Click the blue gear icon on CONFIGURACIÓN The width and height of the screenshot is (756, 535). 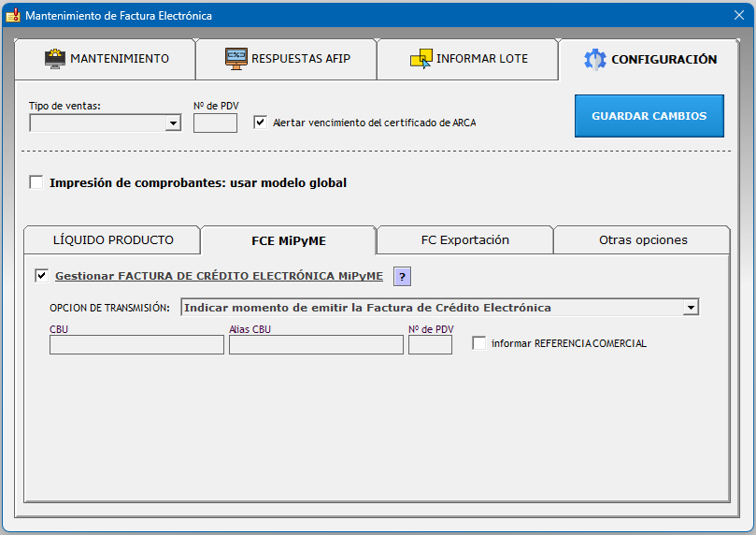tap(595, 59)
